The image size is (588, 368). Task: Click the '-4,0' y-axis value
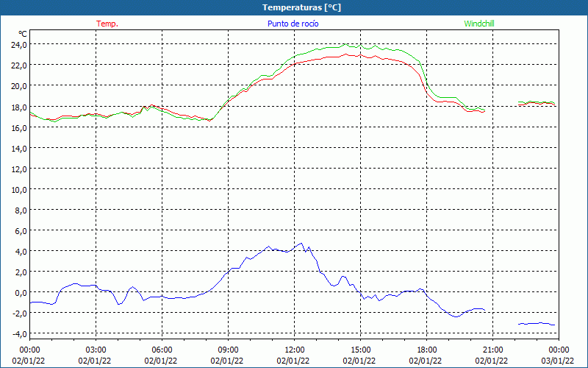(20, 334)
